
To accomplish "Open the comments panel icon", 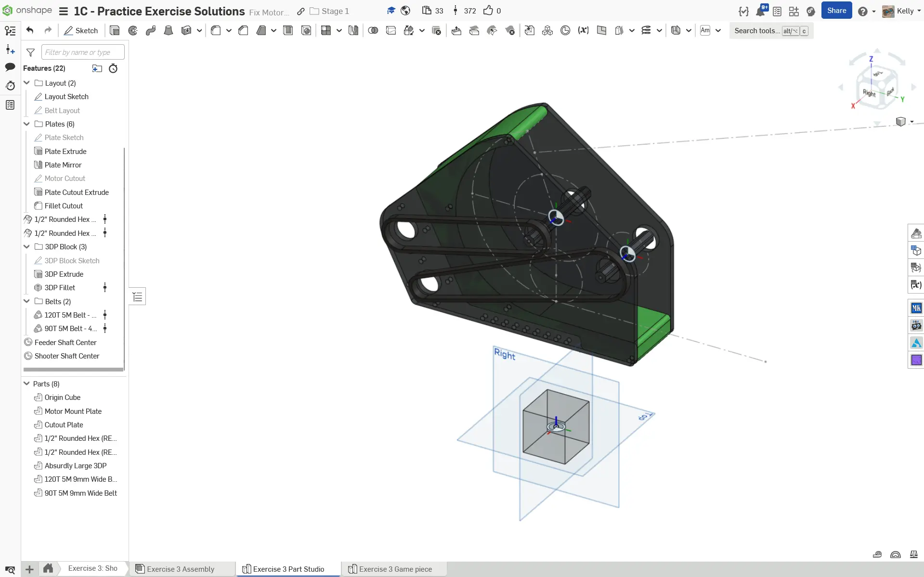I will click(x=10, y=67).
